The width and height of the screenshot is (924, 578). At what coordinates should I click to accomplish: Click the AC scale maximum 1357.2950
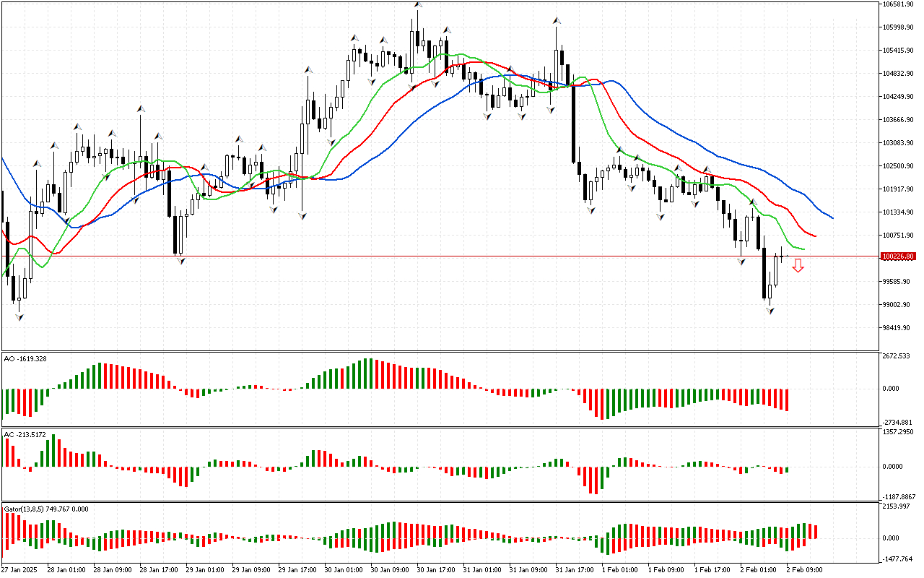tap(899, 432)
